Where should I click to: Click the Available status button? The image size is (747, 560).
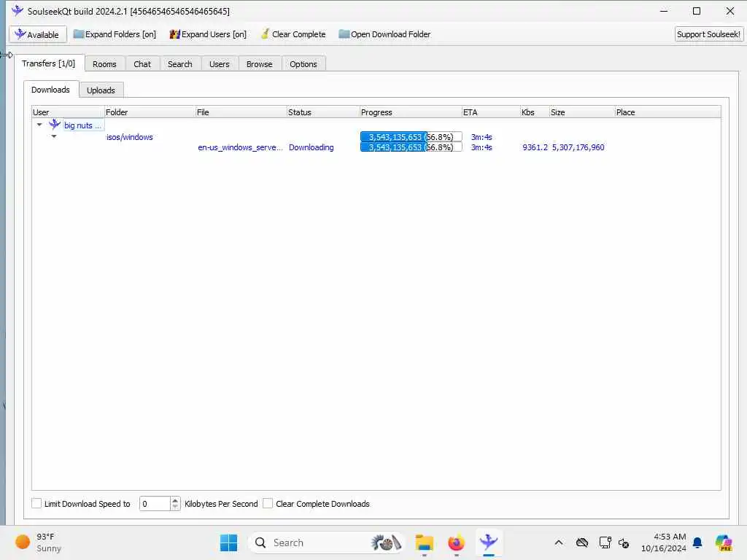(37, 34)
